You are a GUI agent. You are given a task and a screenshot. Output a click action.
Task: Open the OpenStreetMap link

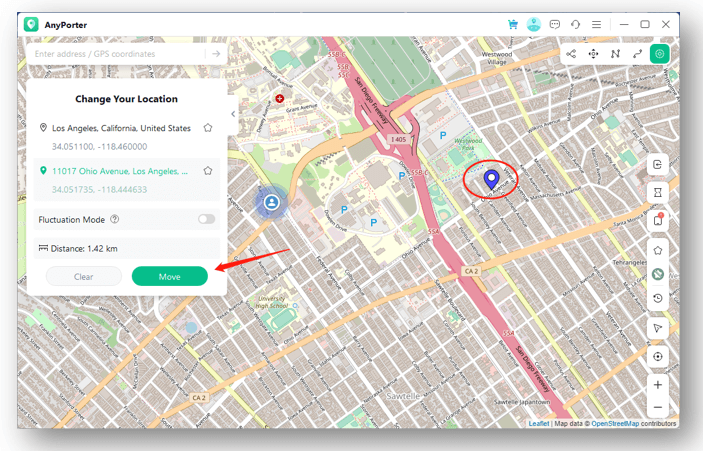click(615, 423)
